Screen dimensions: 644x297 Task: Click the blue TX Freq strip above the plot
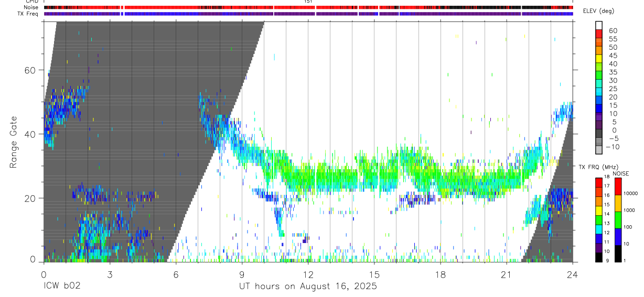(x=308, y=14)
